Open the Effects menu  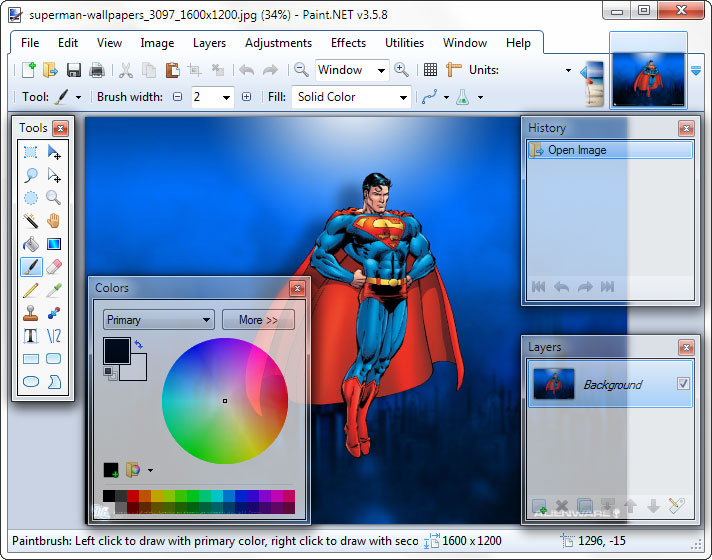(348, 43)
